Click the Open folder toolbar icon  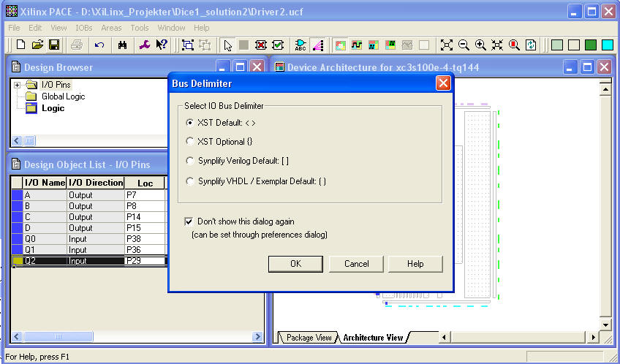point(37,45)
